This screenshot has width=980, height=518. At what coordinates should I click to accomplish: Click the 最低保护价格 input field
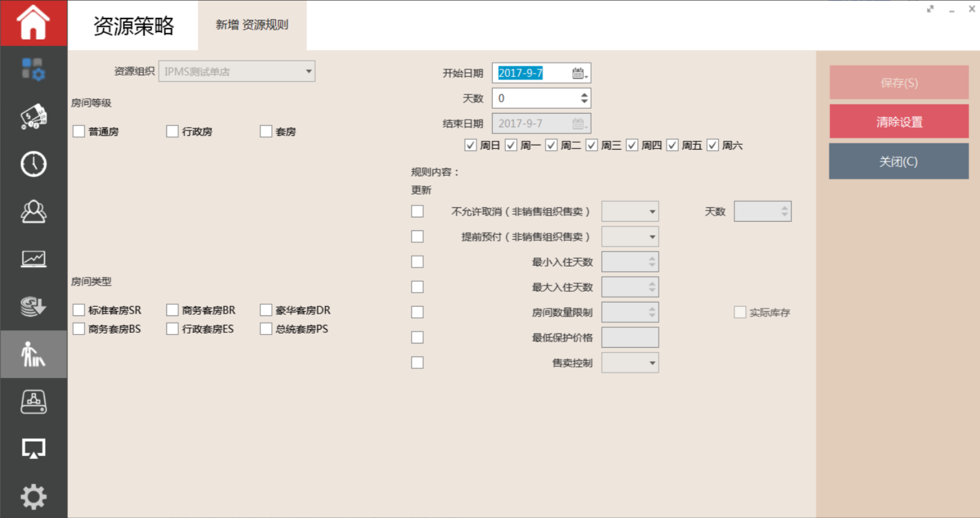point(630,338)
